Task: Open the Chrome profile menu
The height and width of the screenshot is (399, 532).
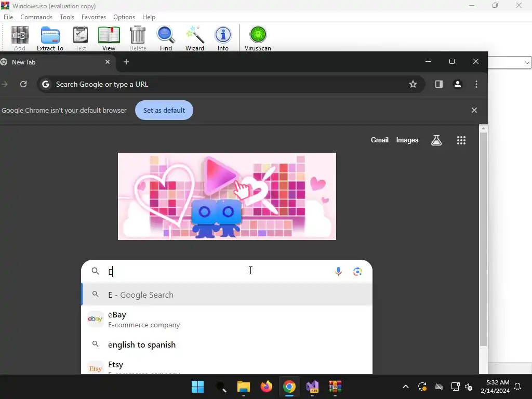Action: [x=457, y=84]
